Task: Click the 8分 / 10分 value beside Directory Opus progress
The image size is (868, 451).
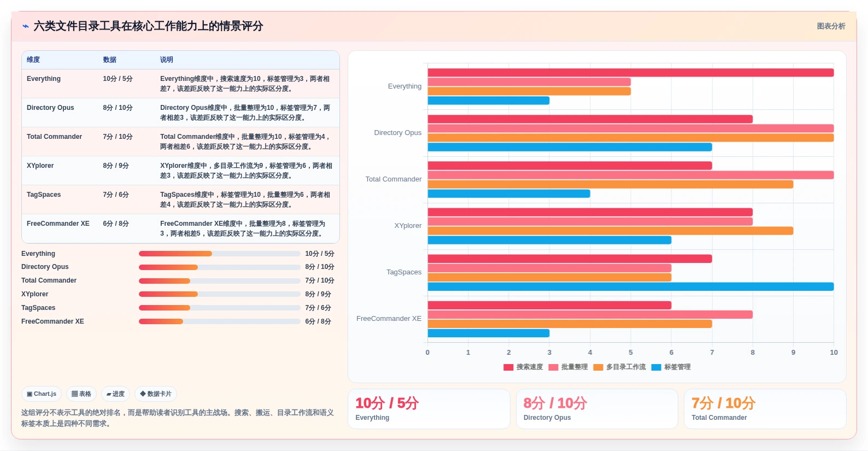Action: pyautogui.click(x=320, y=267)
